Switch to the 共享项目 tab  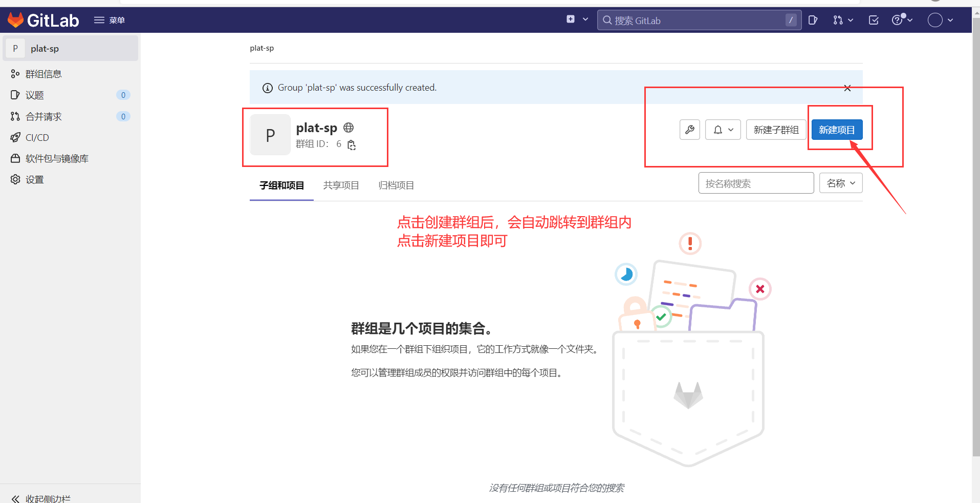point(341,185)
